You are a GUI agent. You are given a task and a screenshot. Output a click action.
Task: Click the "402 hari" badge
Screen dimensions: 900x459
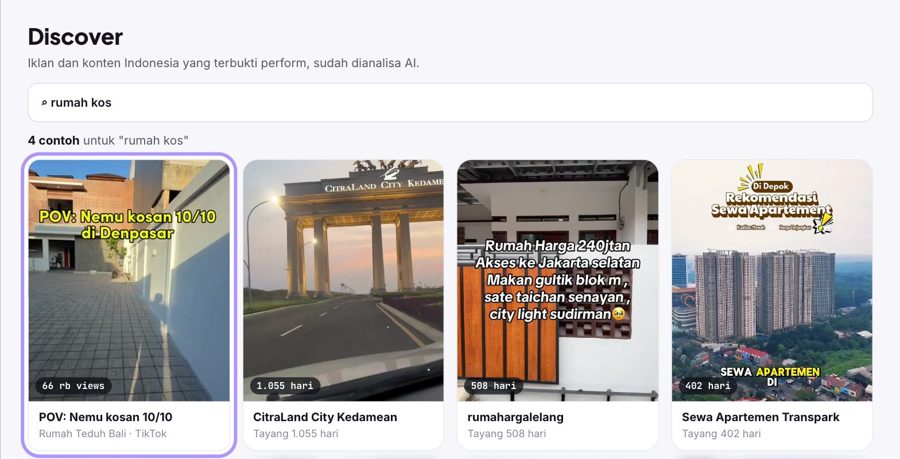(708, 386)
